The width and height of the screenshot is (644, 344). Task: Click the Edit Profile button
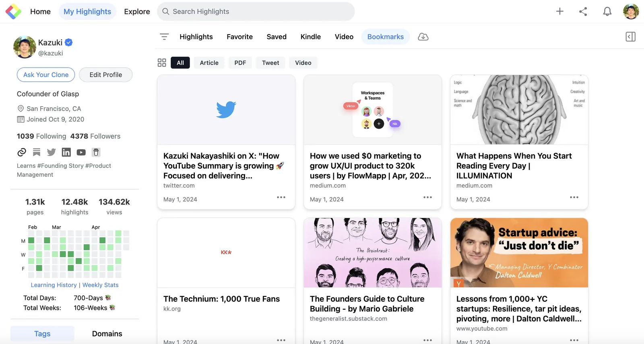click(x=106, y=75)
